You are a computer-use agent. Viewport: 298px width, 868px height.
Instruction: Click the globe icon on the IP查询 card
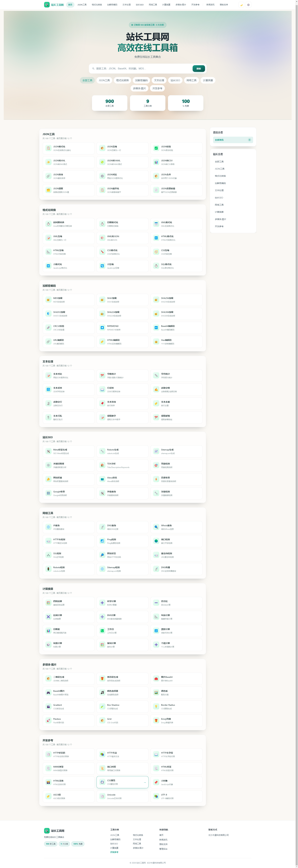pos(48,527)
